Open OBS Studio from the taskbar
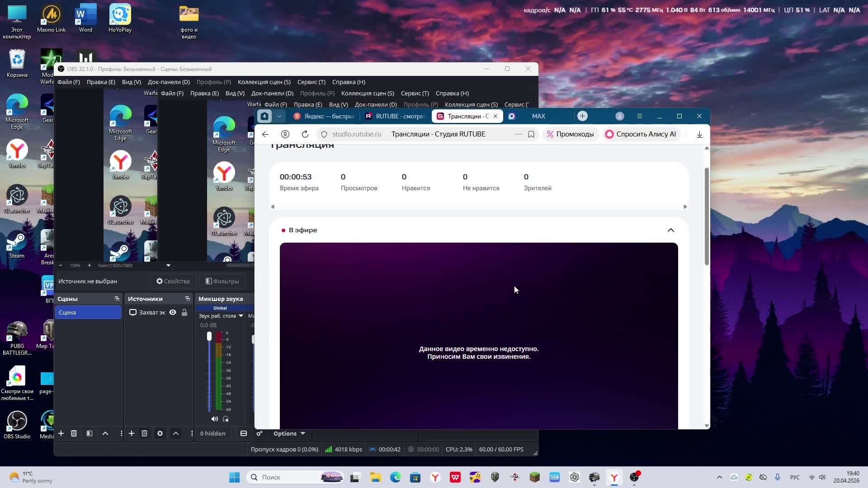 [634, 477]
